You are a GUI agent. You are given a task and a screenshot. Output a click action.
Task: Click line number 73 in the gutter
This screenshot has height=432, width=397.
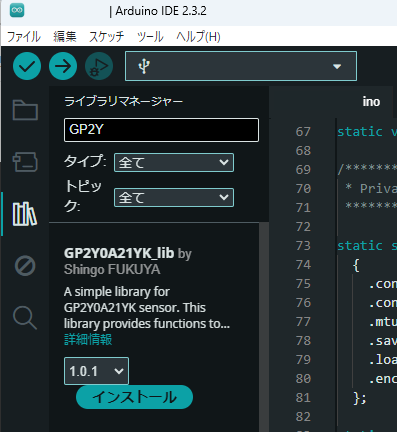[x=303, y=246]
